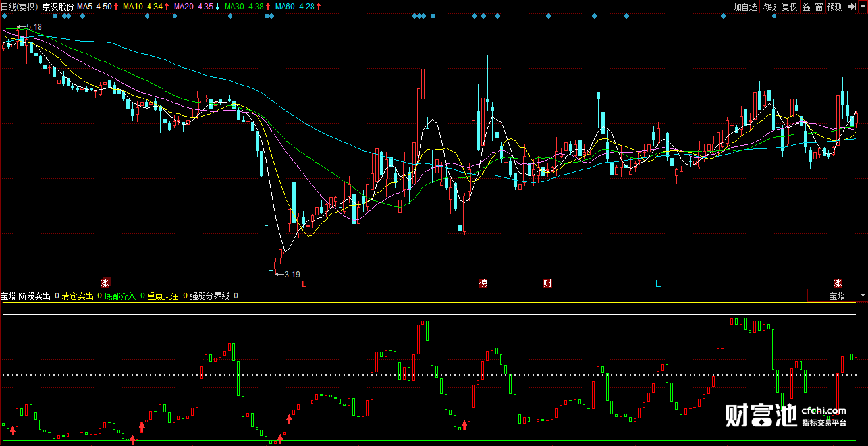868x446 pixels.
Task: Add stock via 加自选 button
Action: (745, 7)
